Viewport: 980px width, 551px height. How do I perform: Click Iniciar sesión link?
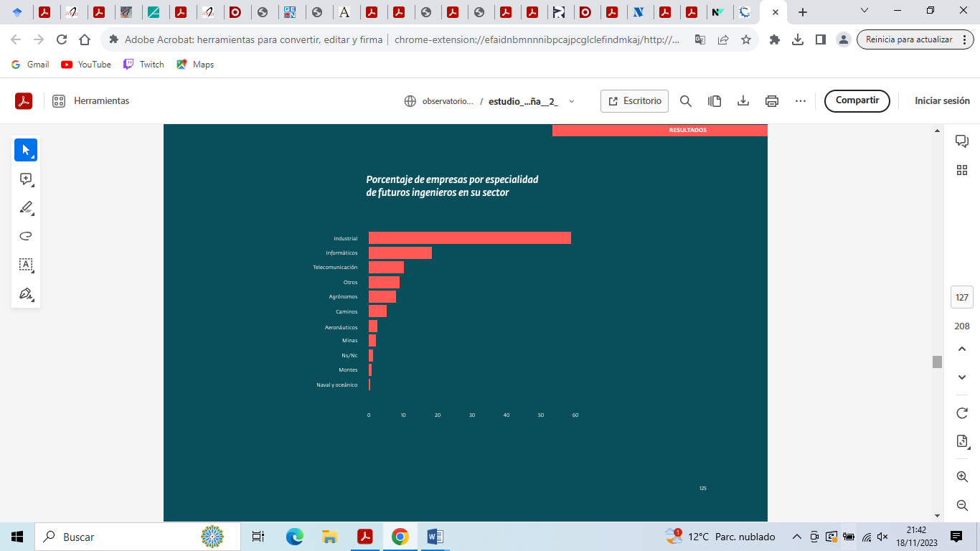point(942,101)
